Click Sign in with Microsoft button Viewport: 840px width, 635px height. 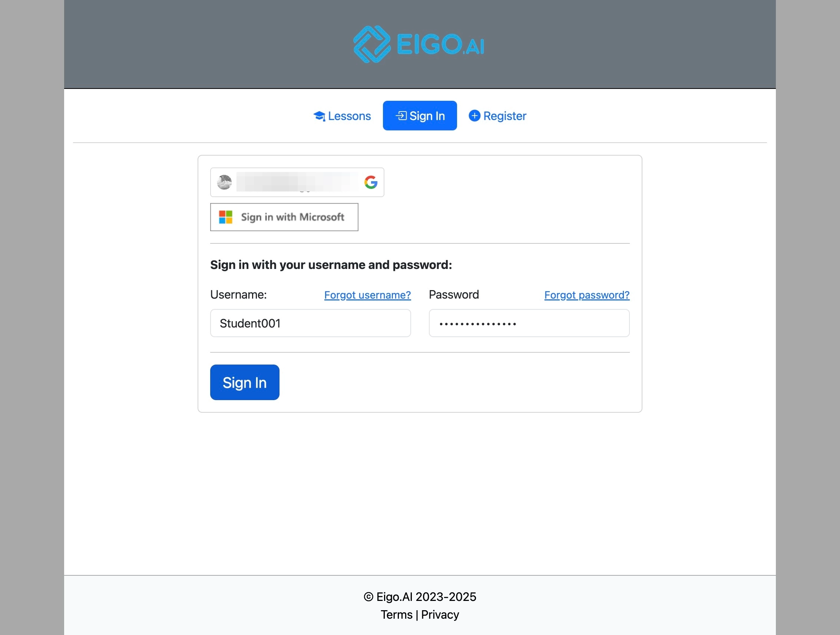284,217
